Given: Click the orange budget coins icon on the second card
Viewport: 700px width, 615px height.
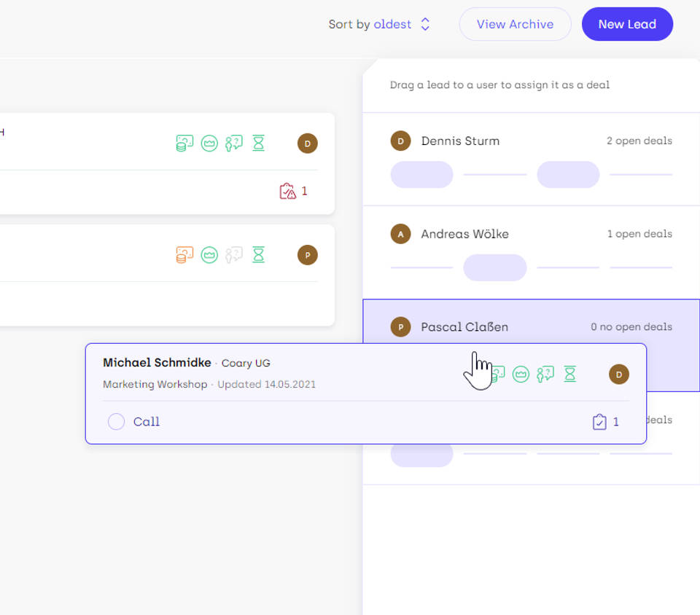Looking at the screenshot, I should (184, 254).
